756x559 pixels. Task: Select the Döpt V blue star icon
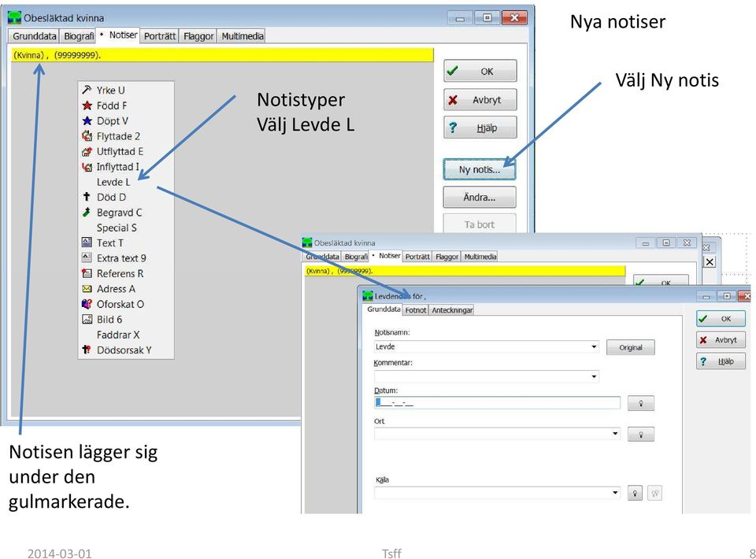(x=87, y=120)
